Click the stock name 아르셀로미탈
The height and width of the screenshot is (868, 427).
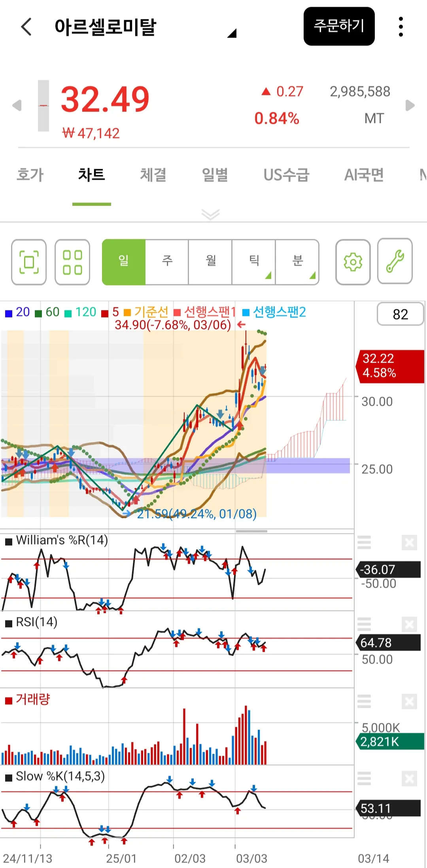[105, 27]
